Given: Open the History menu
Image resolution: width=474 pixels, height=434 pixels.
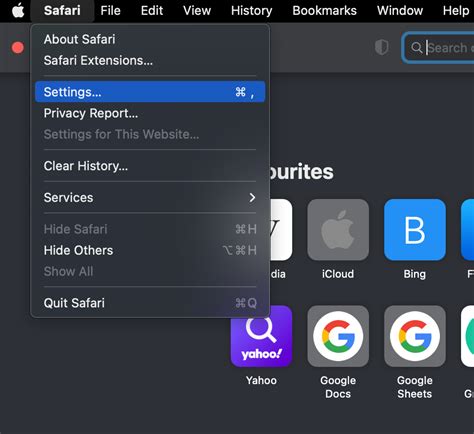Looking at the screenshot, I should click(x=252, y=11).
